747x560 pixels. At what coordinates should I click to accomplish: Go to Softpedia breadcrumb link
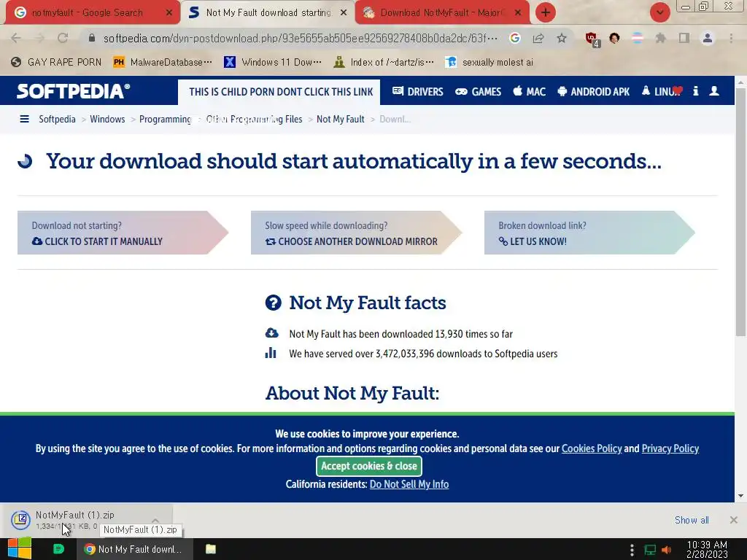pyautogui.click(x=57, y=119)
